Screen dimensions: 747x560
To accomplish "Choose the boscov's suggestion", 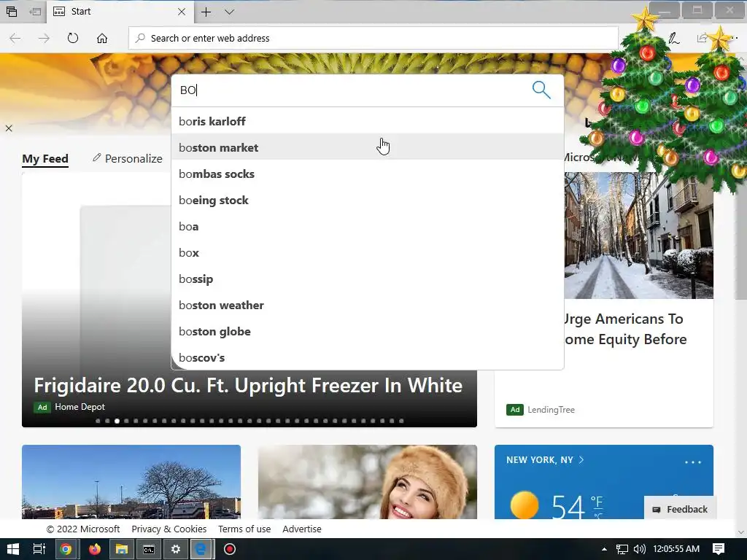I will point(368,357).
